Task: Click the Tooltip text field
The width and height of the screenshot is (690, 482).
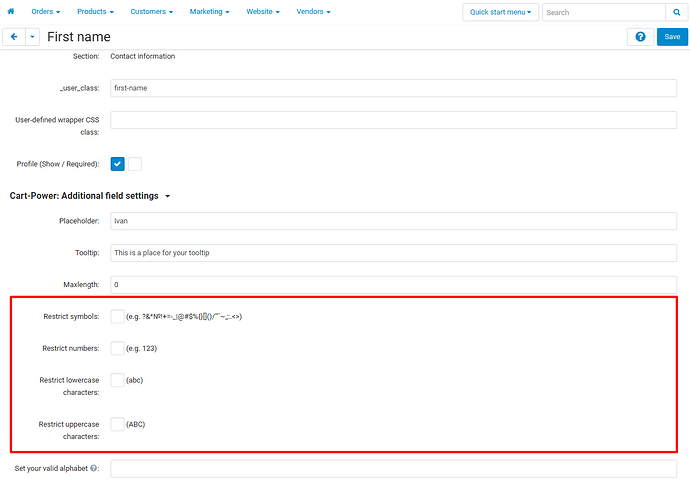Action: (x=393, y=253)
